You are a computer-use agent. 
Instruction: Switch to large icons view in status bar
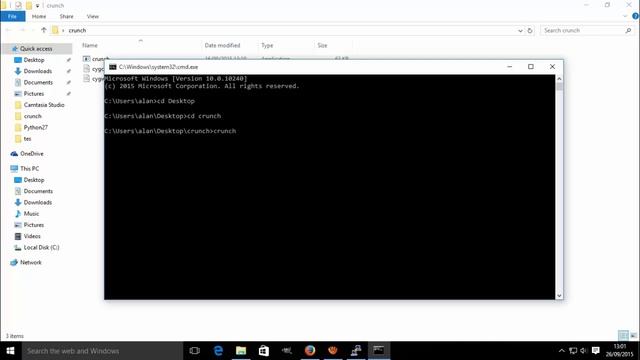click(x=633, y=336)
